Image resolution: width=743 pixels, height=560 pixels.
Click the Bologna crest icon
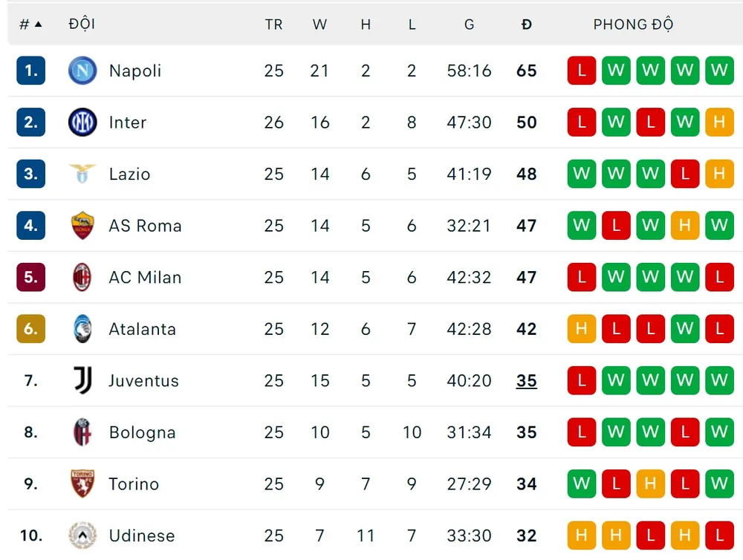pos(82,432)
